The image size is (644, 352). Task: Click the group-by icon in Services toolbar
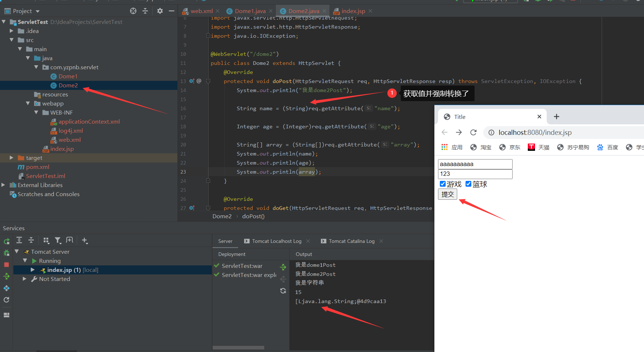click(x=46, y=240)
